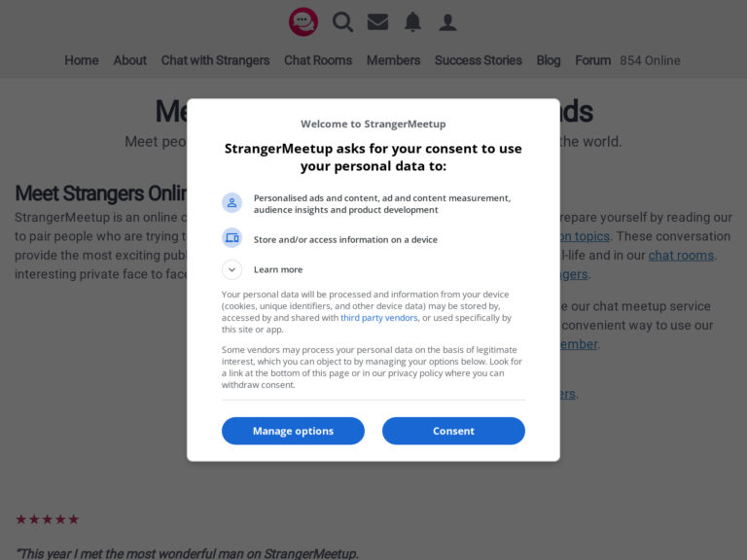Open Chat Rooms from the navigation
Screen dimensions: 747x560
(318, 60)
